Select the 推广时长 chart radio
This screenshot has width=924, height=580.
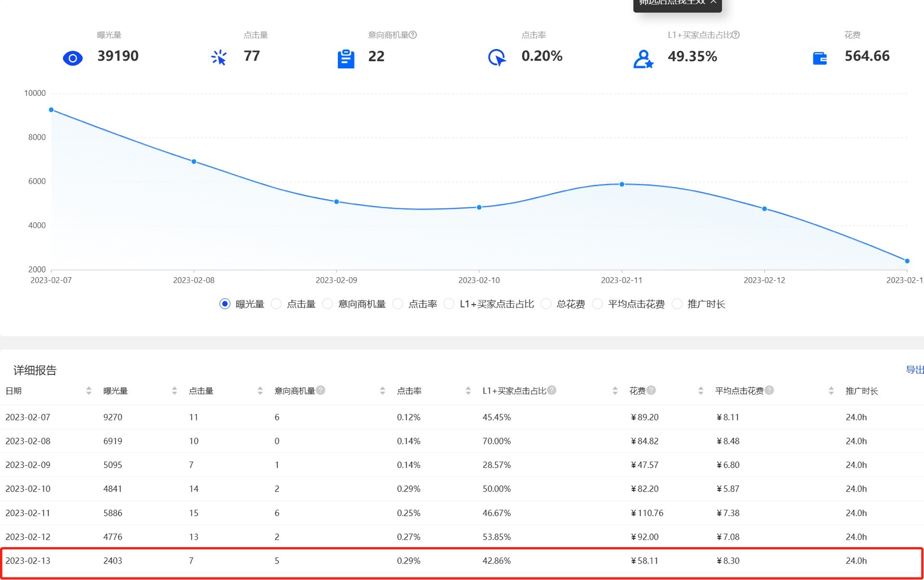point(677,304)
